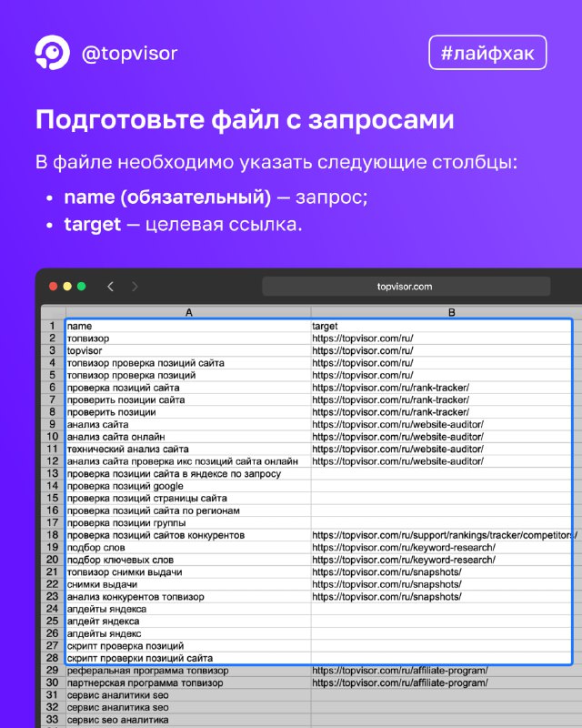Select cell 'топвизор' in row 2
582x728 pixels.
coord(188,339)
